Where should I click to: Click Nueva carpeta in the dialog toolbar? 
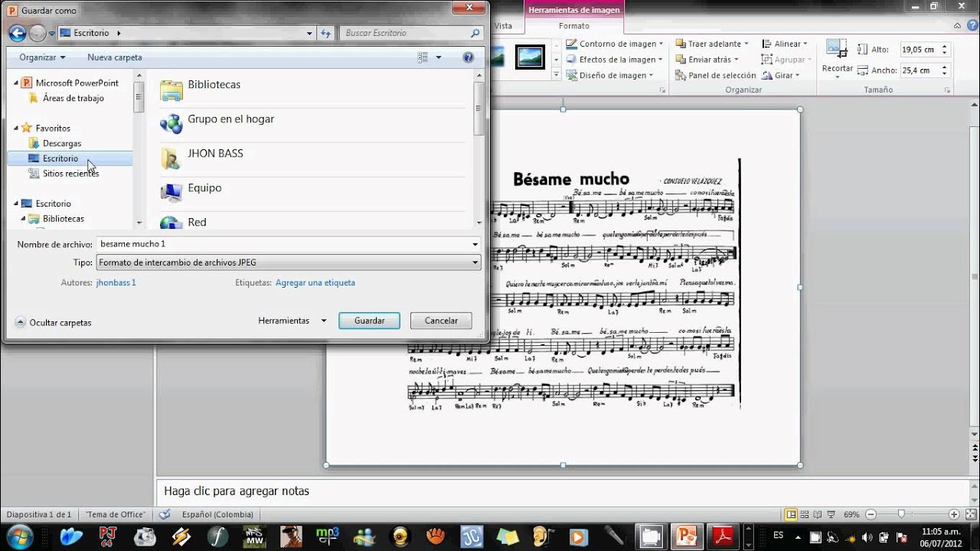pyautogui.click(x=114, y=57)
